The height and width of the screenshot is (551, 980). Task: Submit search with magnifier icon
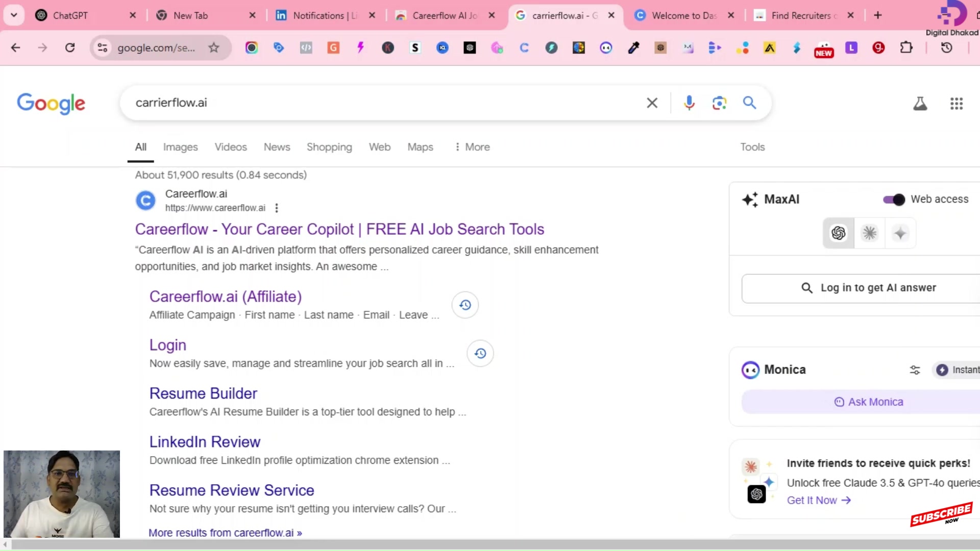(749, 103)
